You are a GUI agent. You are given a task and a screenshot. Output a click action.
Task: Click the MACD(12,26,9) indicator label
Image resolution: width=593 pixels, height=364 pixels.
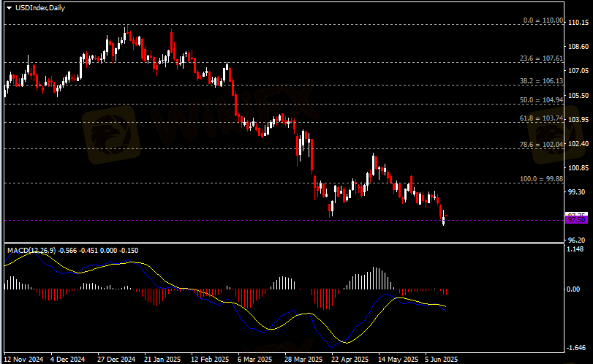point(31,250)
